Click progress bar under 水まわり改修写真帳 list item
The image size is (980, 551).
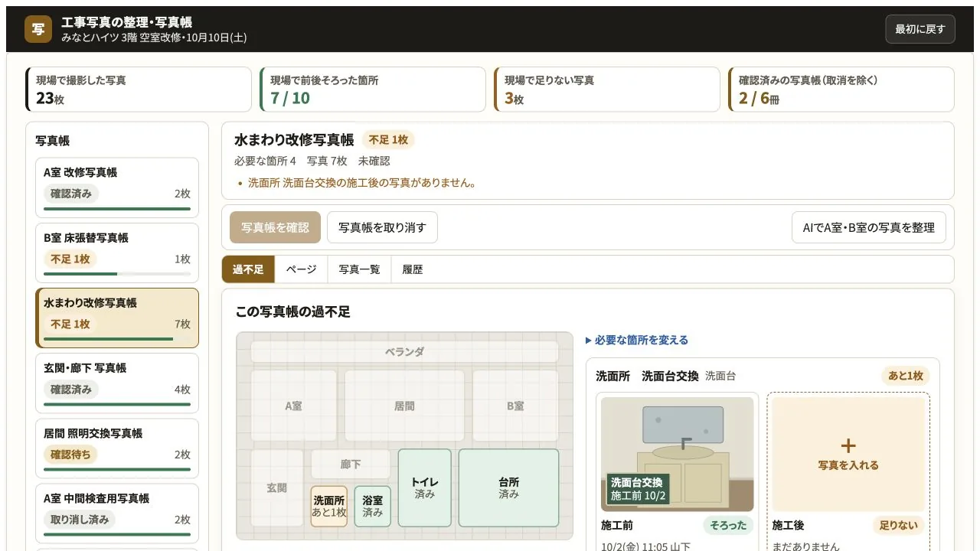tap(117, 339)
